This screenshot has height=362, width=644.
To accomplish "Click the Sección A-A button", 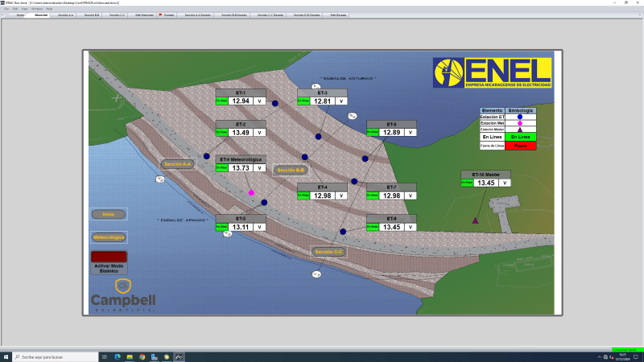I will pyautogui.click(x=178, y=164).
